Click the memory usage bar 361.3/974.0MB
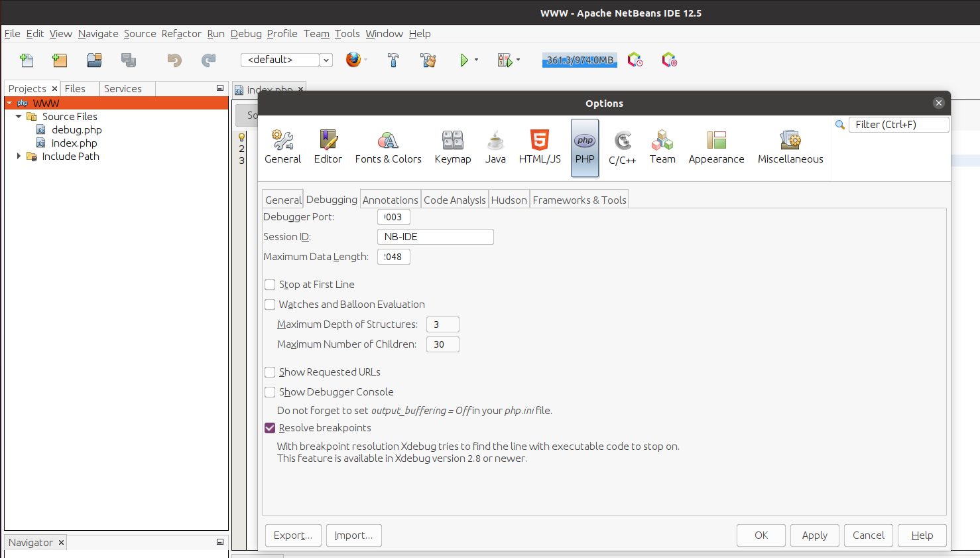980x558 pixels. point(580,60)
